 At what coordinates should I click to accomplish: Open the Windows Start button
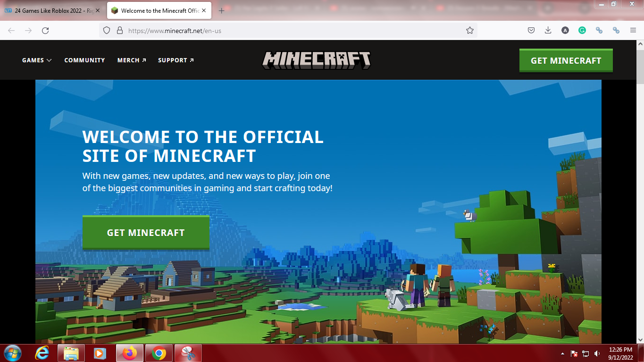pyautogui.click(x=13, y=353)
